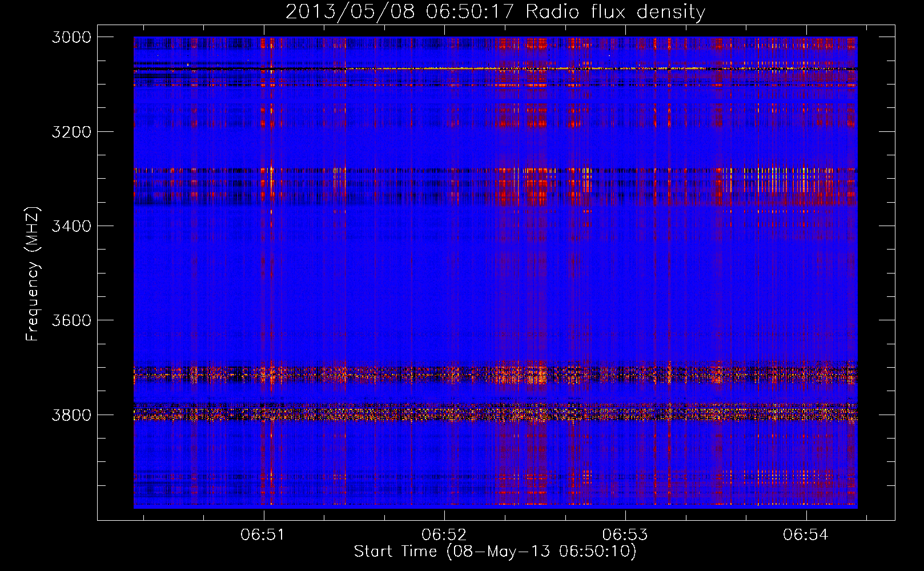
Task: Click the 06:53 time tick label
Action: point(625,534)
